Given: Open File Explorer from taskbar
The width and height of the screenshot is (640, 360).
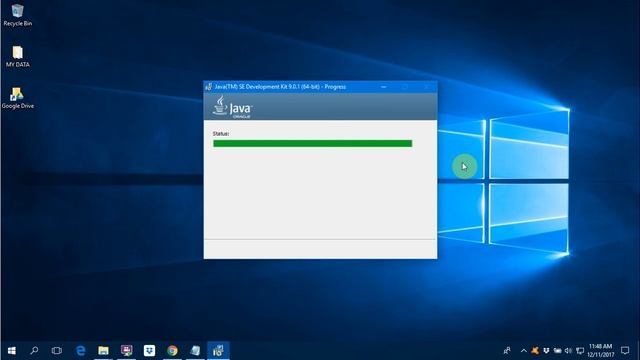Looking at the screenshot, I should (103, 351).
